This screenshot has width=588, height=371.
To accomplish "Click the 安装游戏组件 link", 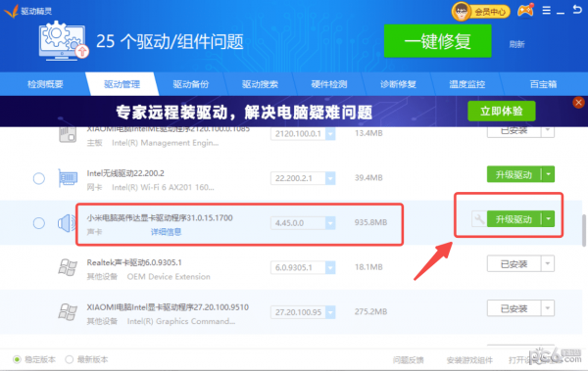I will [x=469, y=360].
